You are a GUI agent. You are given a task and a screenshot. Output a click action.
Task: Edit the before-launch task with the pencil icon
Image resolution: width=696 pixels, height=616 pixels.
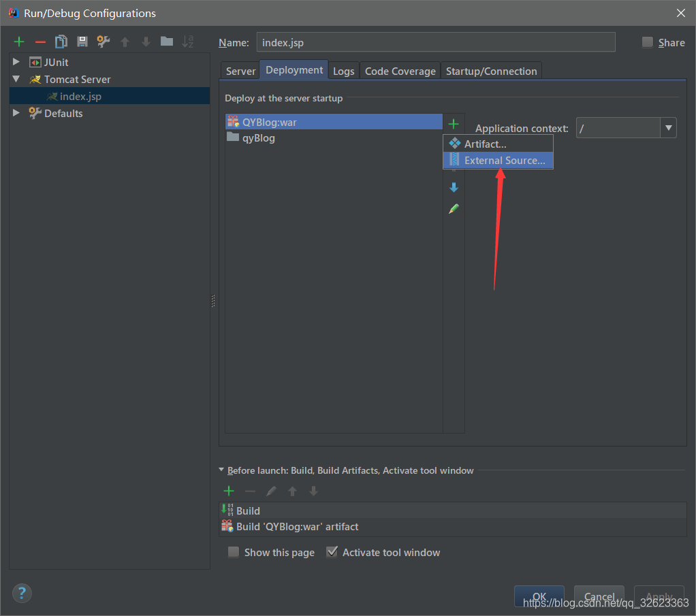pyautogui.click(x=271, y=491)
